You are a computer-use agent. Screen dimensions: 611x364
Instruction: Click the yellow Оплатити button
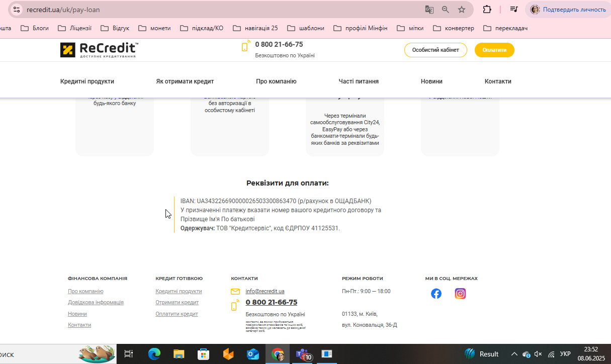494,50
